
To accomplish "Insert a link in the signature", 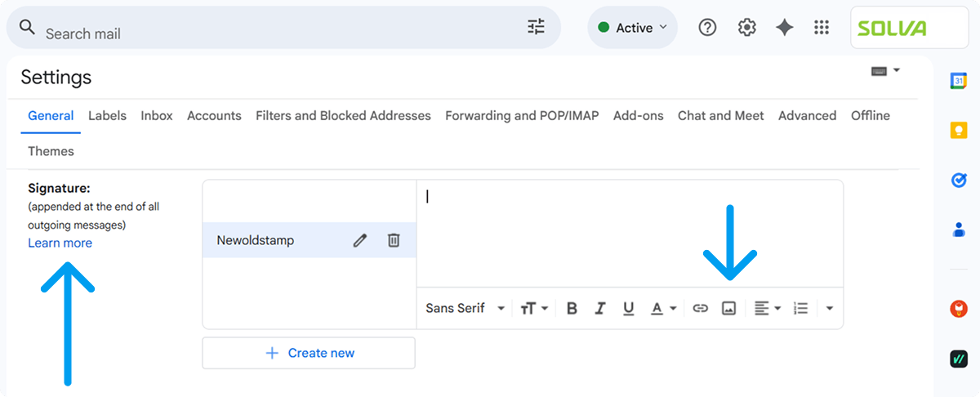I will (x=700, y=308).
